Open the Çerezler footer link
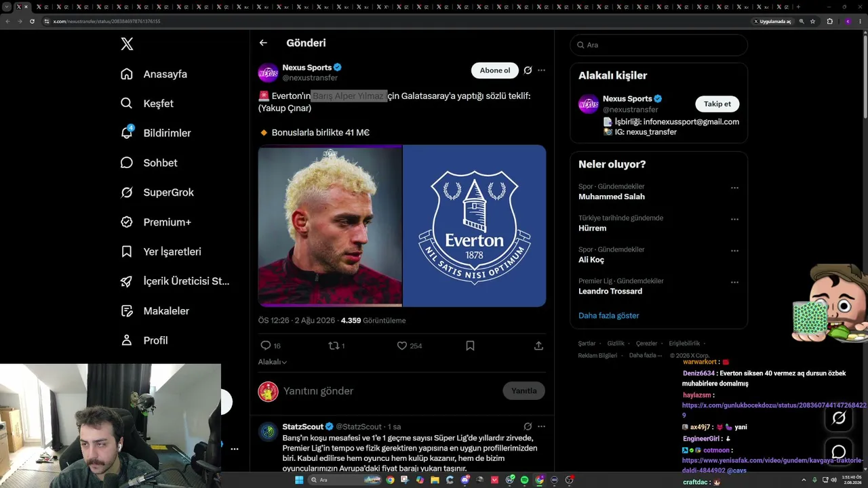Viewport: 868px width, 488px height. coord(647,344)
